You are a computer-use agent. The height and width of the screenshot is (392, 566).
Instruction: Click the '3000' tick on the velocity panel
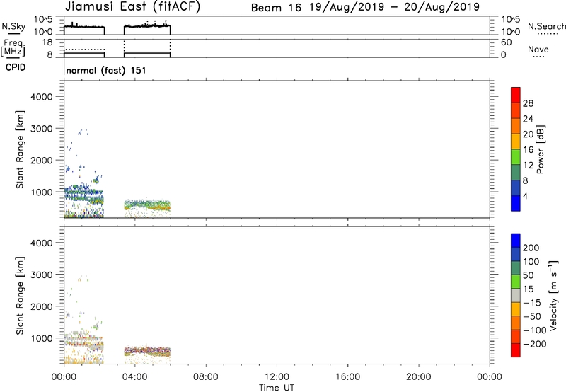click(x=42, y=275)
